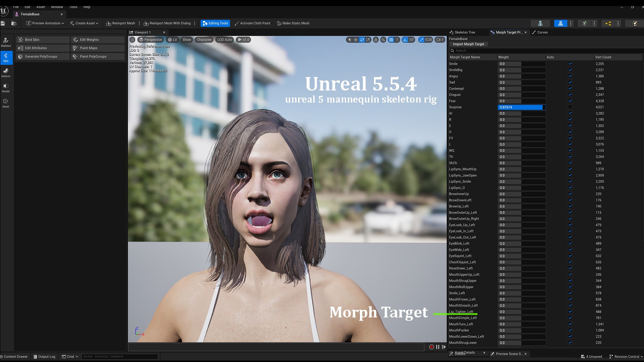Adjust the SmileBig morph weight slider

522,70
